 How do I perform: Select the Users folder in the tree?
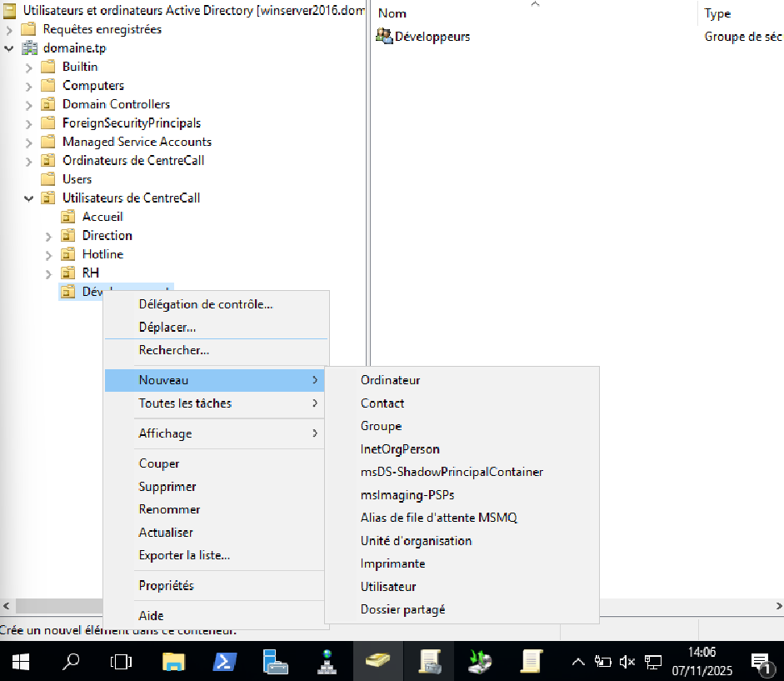pos(77,179)
